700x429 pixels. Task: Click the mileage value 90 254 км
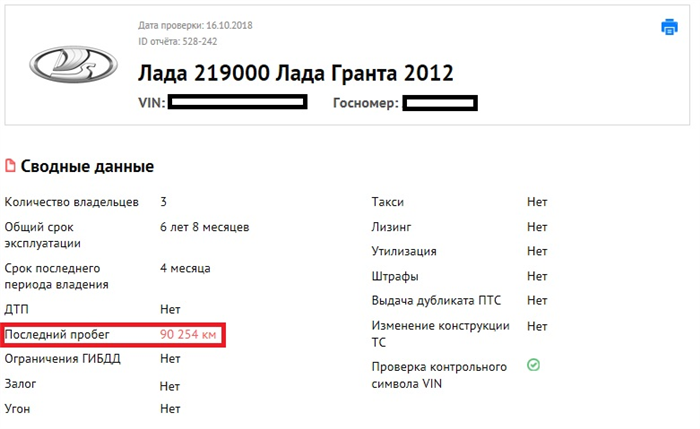click(x=188, y=334)
